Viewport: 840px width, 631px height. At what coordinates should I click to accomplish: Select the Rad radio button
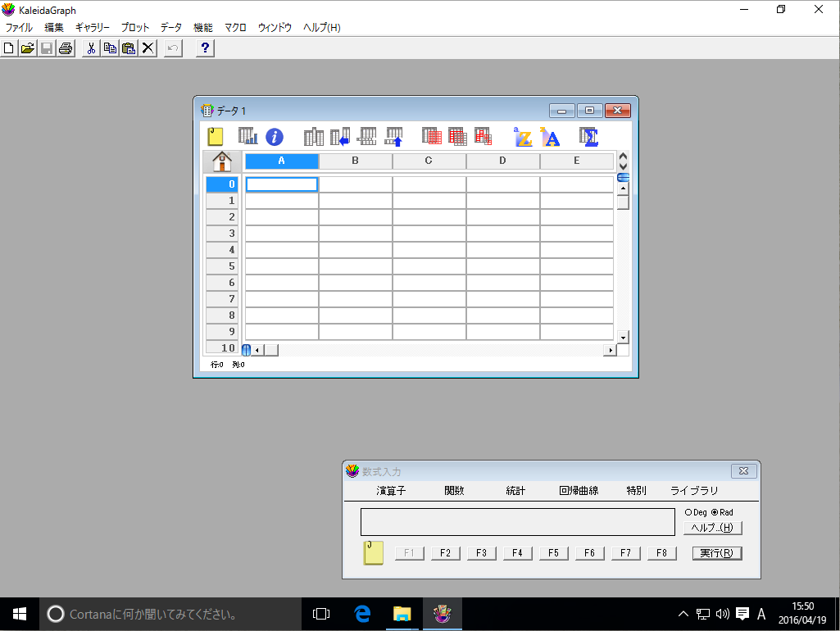coord(714,512)
